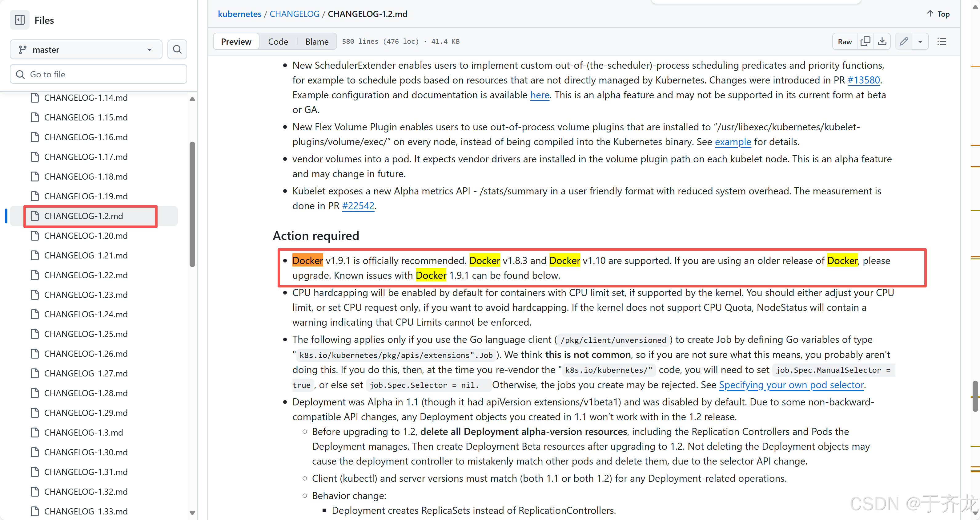This screenshot has height=520, width=980.
Task: Click '/pkg/client/unversioned' inline code
Action: [613, 340]
